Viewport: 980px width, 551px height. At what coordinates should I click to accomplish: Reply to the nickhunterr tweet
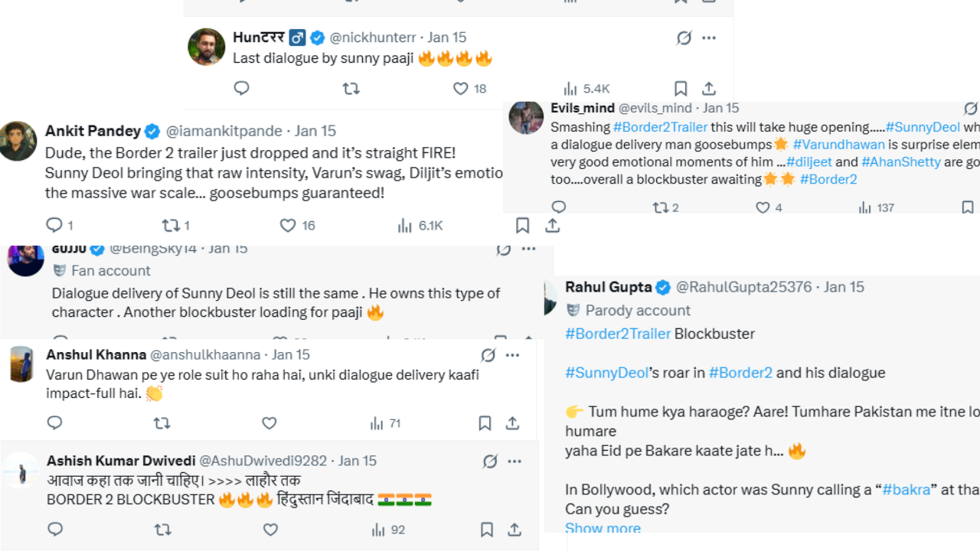tap(241, 89)
